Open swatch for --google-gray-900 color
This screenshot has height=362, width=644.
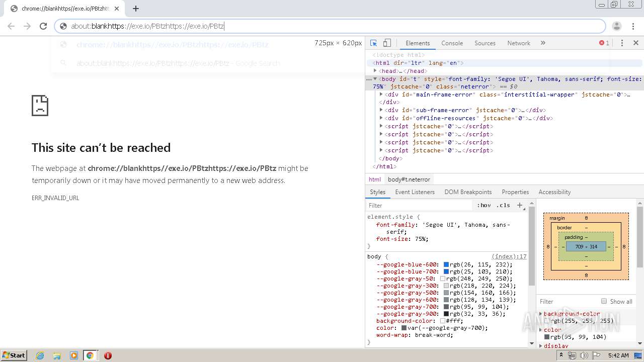point(446,314)
